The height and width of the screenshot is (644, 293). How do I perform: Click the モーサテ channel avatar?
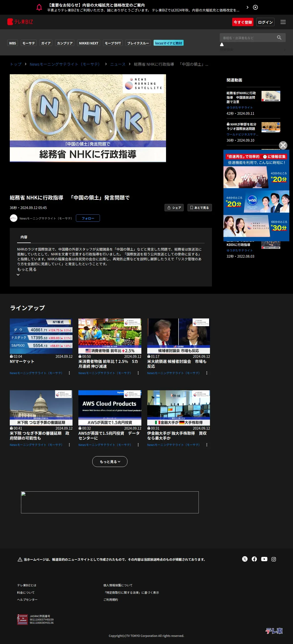coord(13,218)
